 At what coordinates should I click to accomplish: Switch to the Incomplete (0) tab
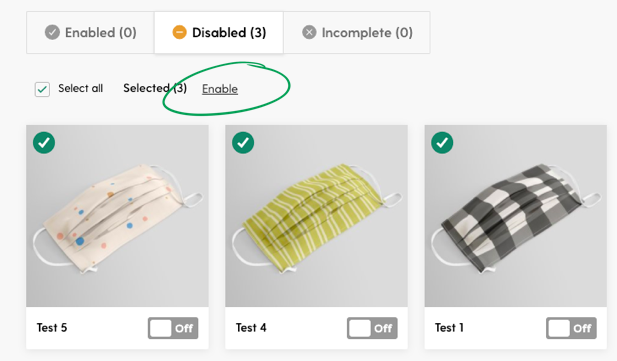pos(357,32)
